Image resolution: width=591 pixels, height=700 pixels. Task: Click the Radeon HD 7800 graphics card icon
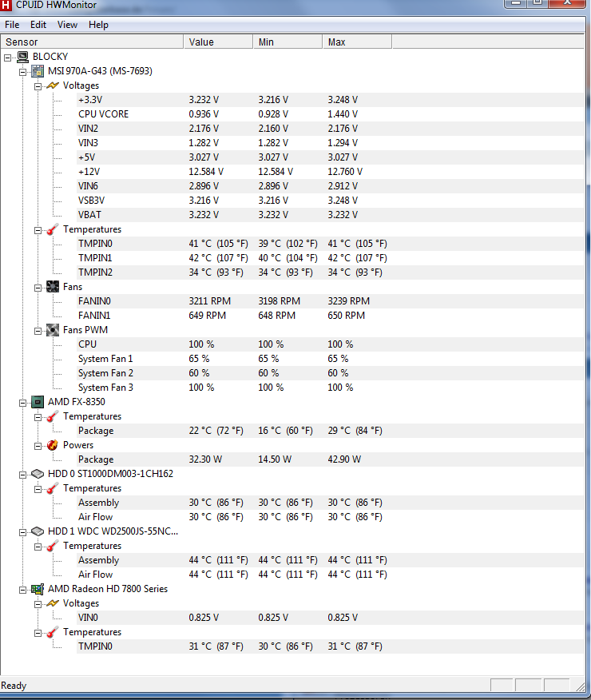click(x=38, y=589)
